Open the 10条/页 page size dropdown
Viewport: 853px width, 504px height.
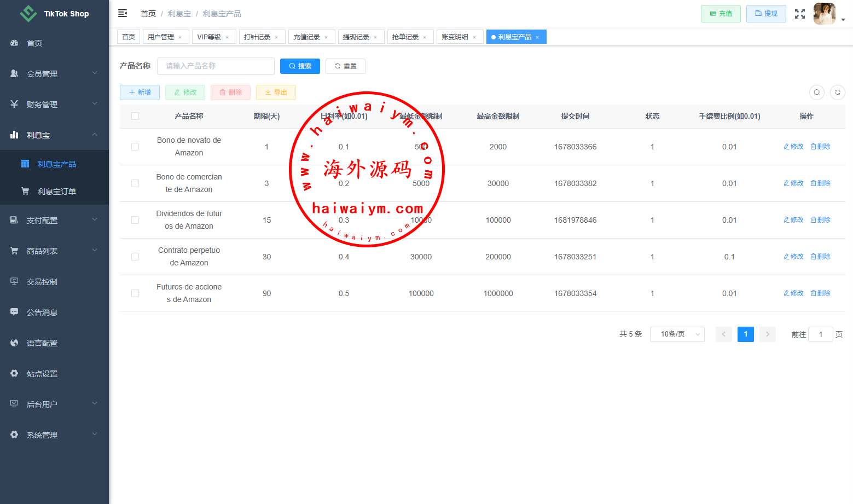677,334
